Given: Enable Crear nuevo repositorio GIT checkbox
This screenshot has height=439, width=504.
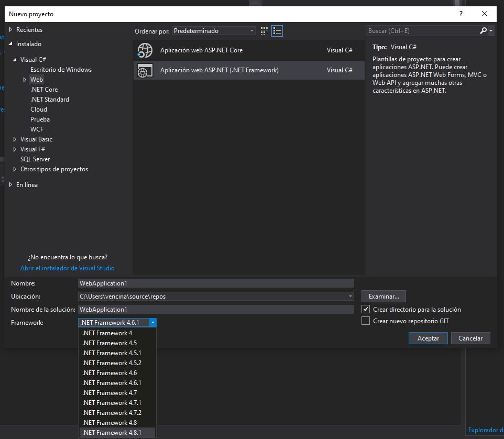Looking at the screenshot, I should point(366,321).
